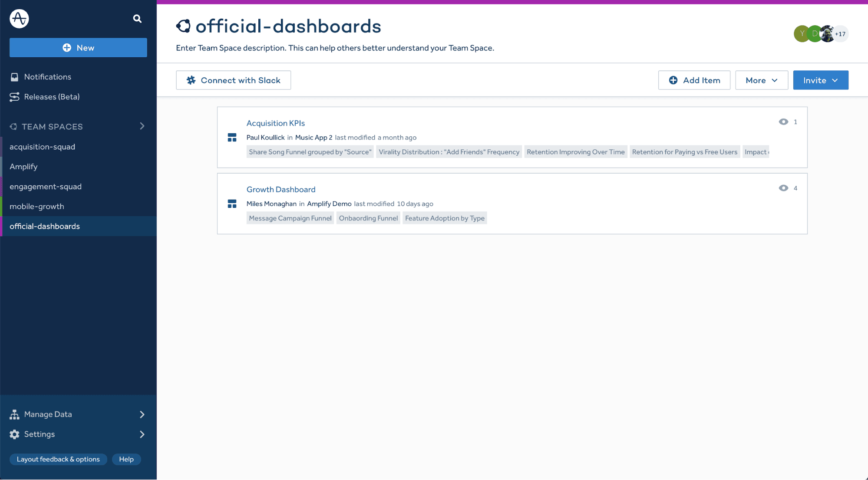
Task: Click the dashboard icon beside Acquisition KPIs
Action: [x=232, y=137]
